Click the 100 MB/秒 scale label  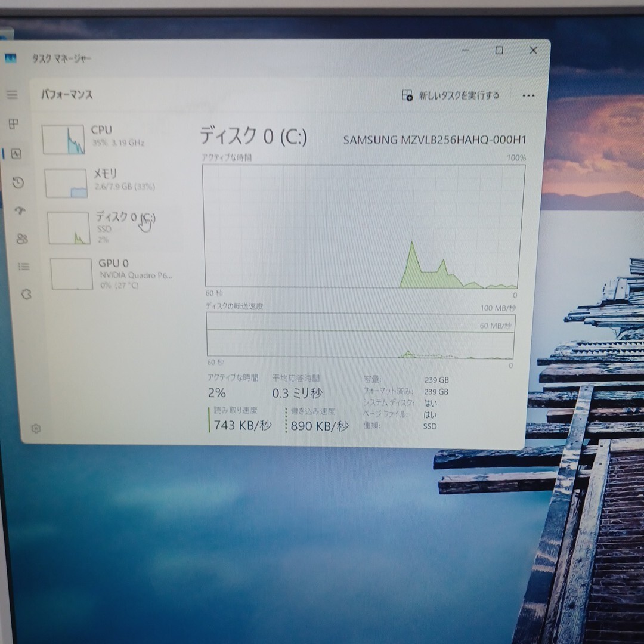point(498,308)
